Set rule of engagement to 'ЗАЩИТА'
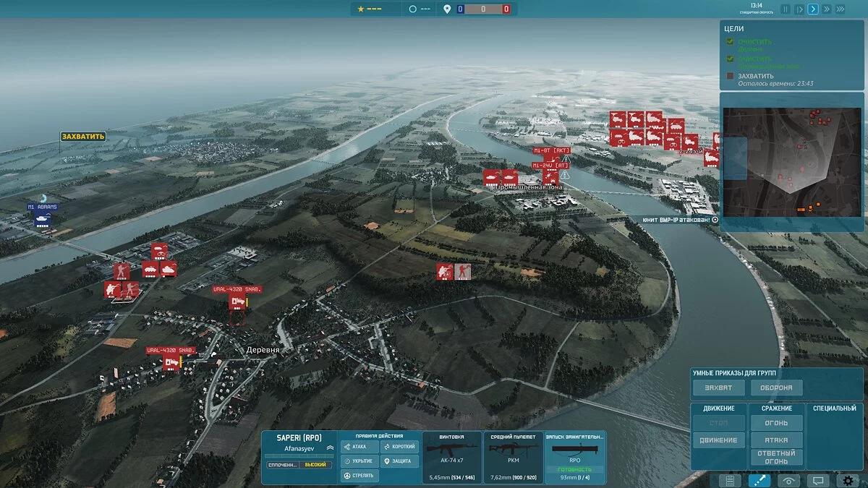The image size is (868, 488). [x=399, y=461]
